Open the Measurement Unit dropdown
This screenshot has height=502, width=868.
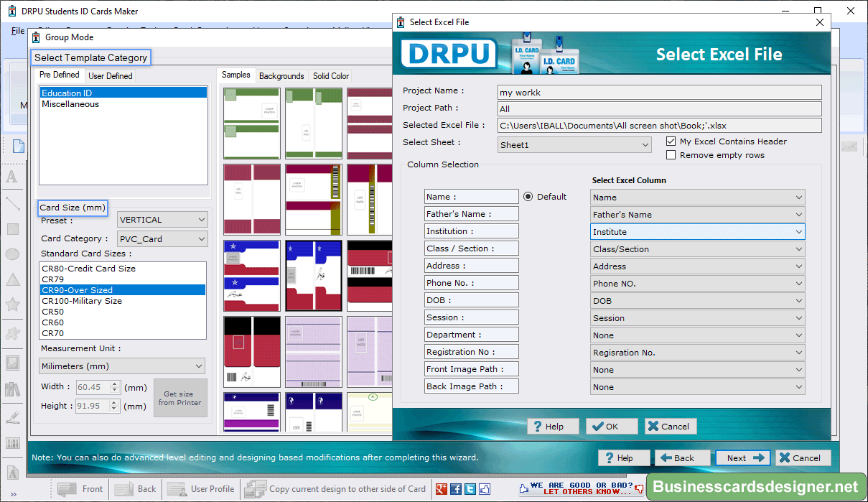[x=122, y=366]
